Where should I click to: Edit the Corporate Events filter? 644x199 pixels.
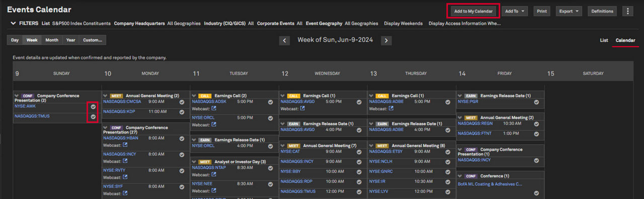[280, 23]
